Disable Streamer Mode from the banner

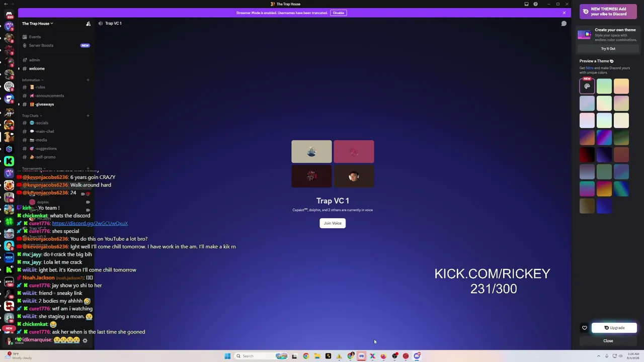[339, 13]
